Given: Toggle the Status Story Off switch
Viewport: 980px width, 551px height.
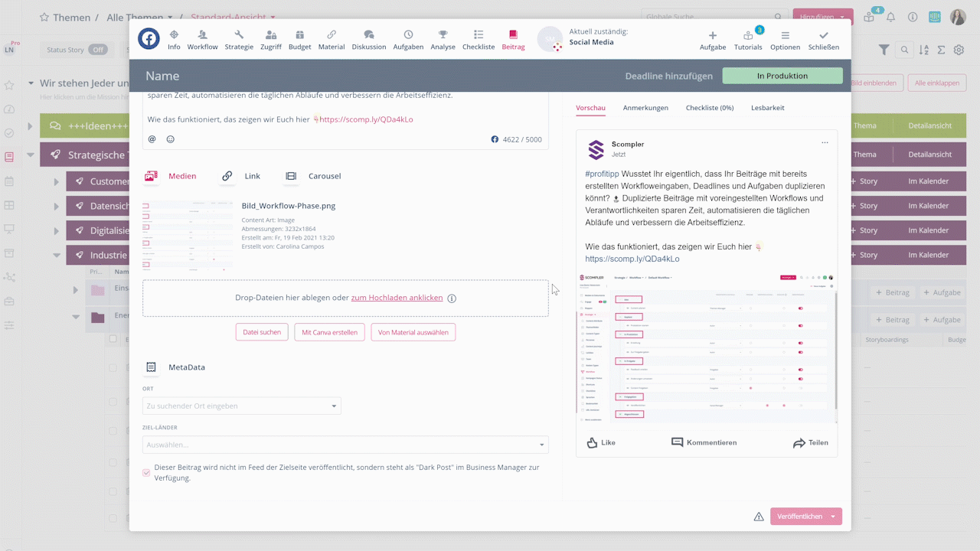Looking at the screenshot, I should (97, 50).
